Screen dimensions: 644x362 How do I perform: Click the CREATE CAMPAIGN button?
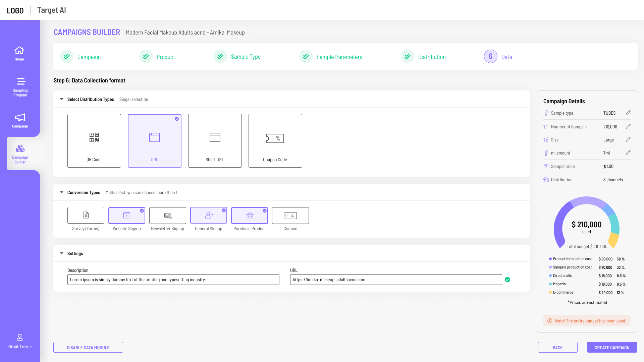[612, 347]
